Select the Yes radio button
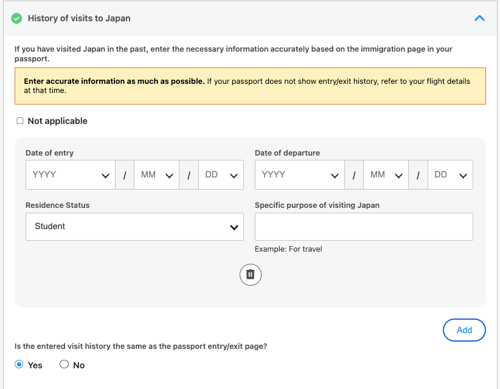 tap(19, 364)
